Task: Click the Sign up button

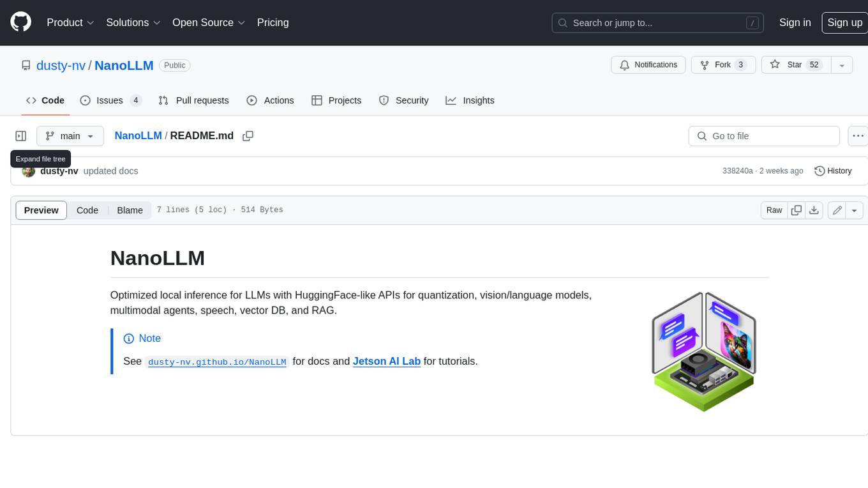Action: tap(844, 22)
